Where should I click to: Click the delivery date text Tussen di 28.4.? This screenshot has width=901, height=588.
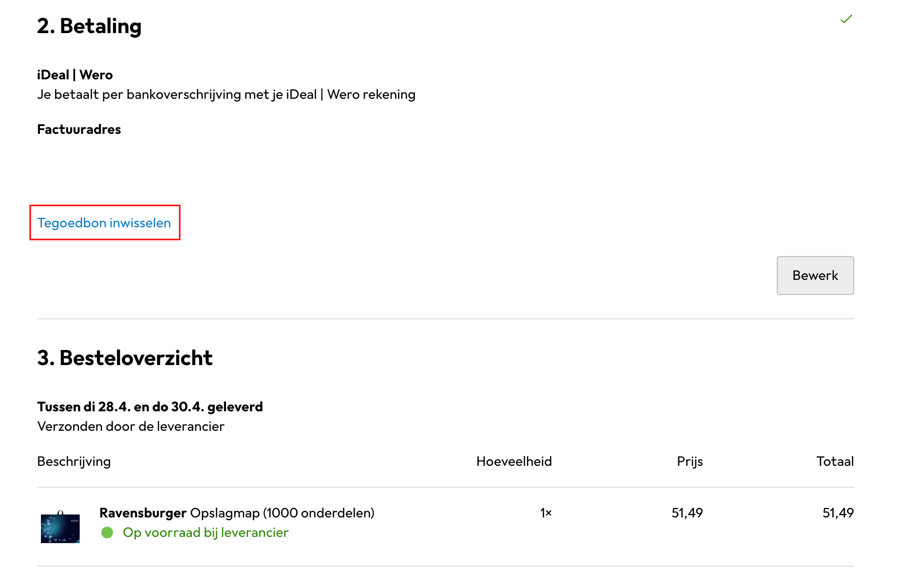[x=150, y=407]
